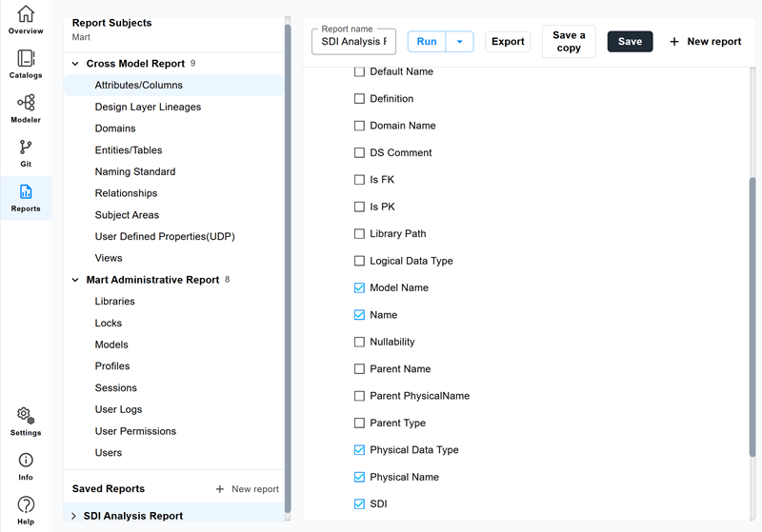Uncheck the SDI checkbox
762x532 pixels.
coord(359,503)
